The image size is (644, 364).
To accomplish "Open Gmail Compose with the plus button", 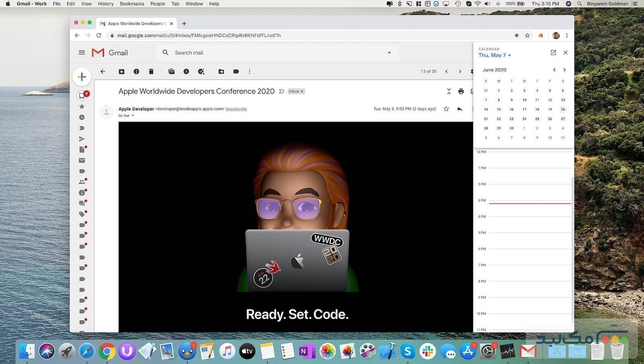I will pyautogui.click(x=82, y=77).
